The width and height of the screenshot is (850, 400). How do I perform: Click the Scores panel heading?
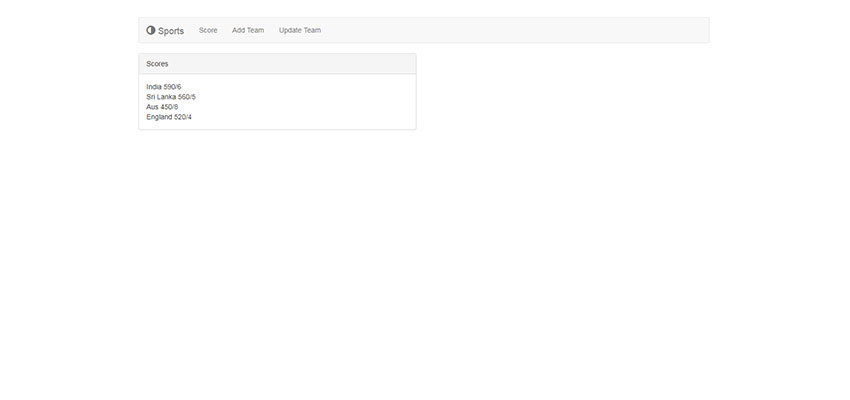278,64
